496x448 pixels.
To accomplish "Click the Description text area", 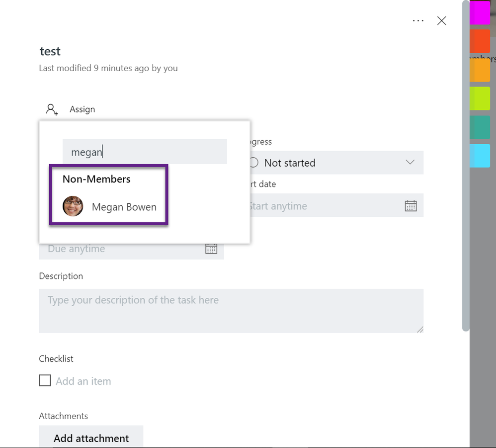I will 231,310.
